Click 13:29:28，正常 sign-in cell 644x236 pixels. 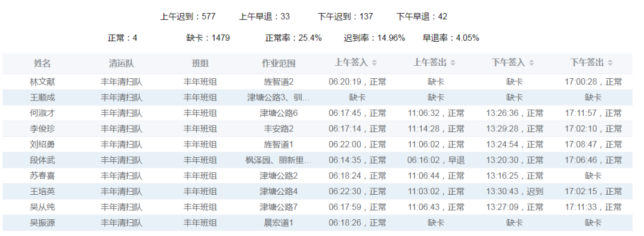(515, 128)
